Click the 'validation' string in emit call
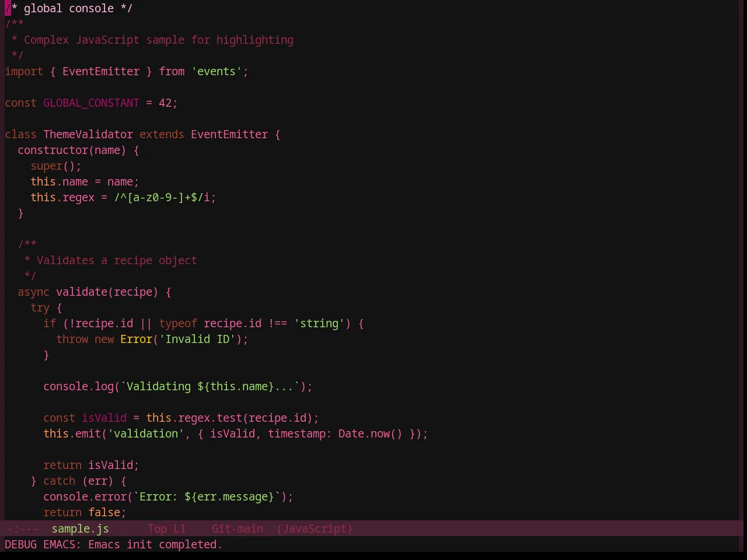This screenshot has width=747, height=560. tap(146, 433)
